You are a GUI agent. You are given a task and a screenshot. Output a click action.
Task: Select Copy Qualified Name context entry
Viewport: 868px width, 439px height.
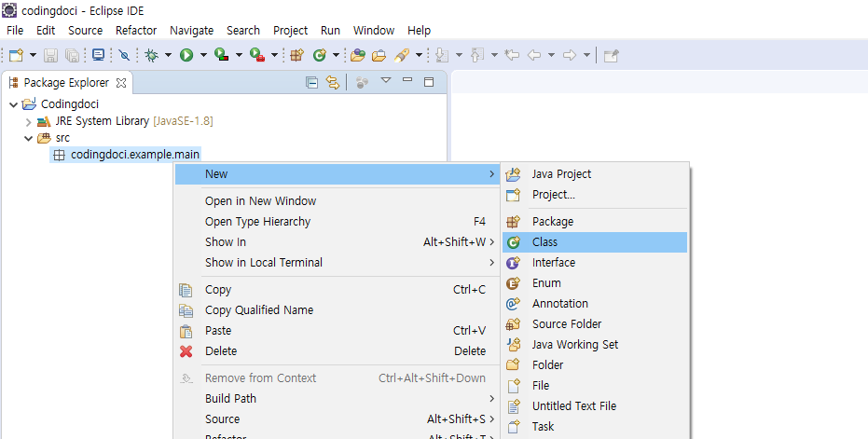337,310
